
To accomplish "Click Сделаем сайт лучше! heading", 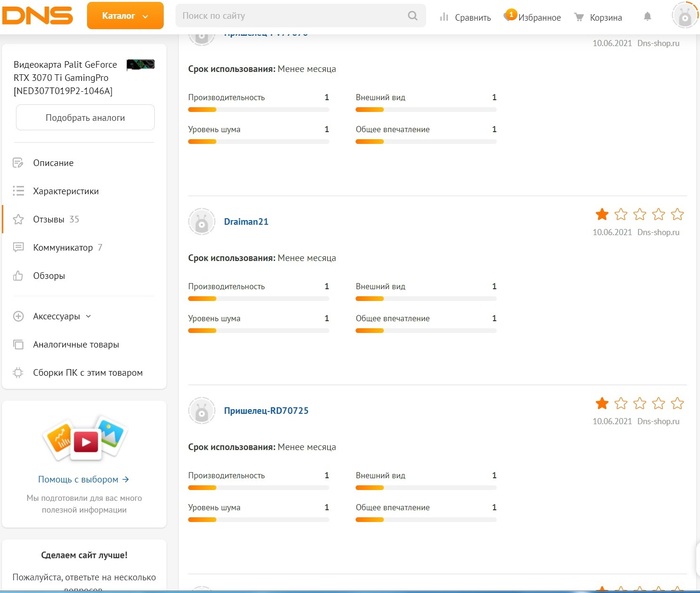I will coord(84,555).
